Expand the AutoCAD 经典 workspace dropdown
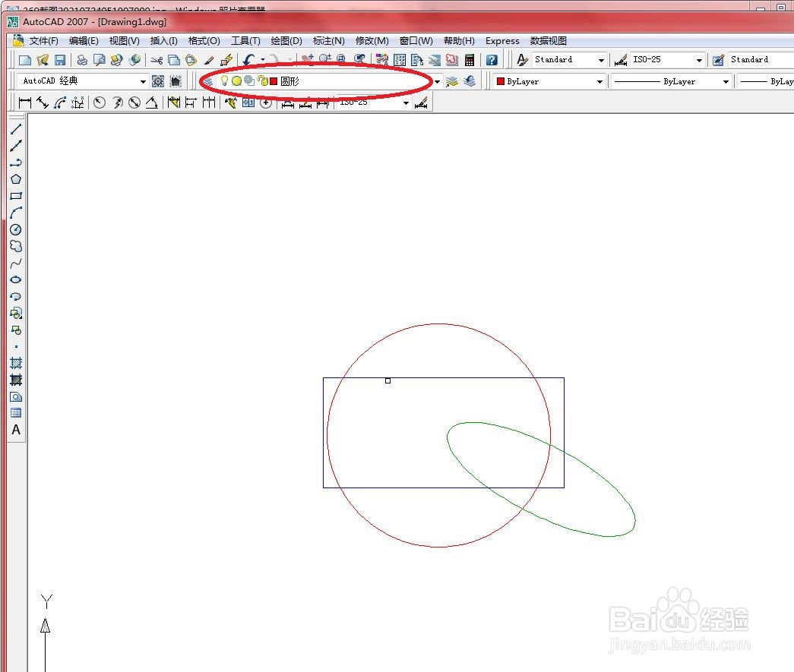794x672 pixels. (x=143, y=81)
